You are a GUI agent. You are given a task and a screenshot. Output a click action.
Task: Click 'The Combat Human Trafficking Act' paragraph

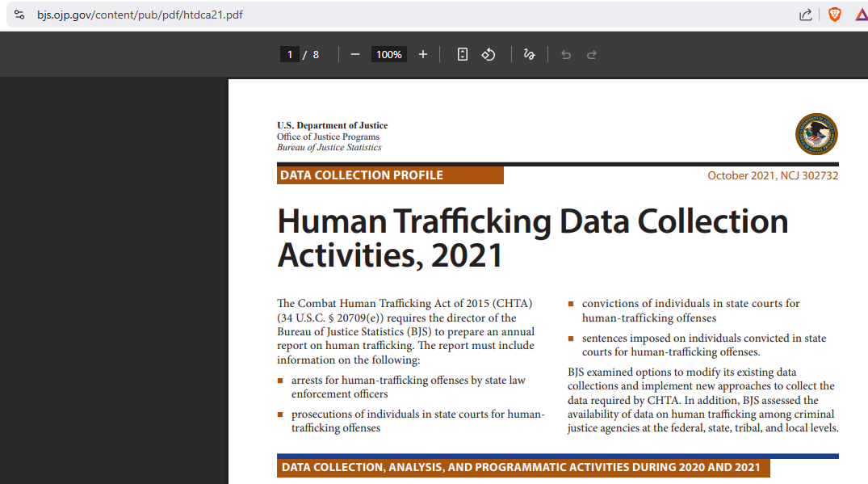[x=406, y=331]
